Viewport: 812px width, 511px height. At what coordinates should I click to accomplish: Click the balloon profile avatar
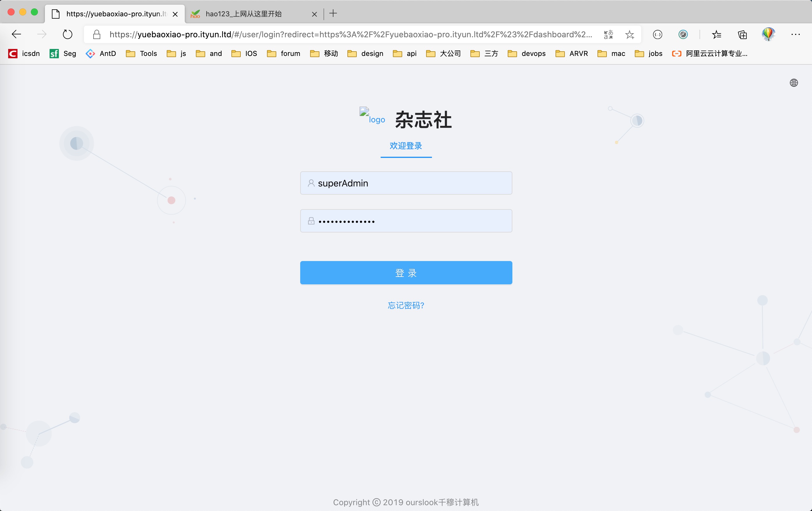pos(768,34)
